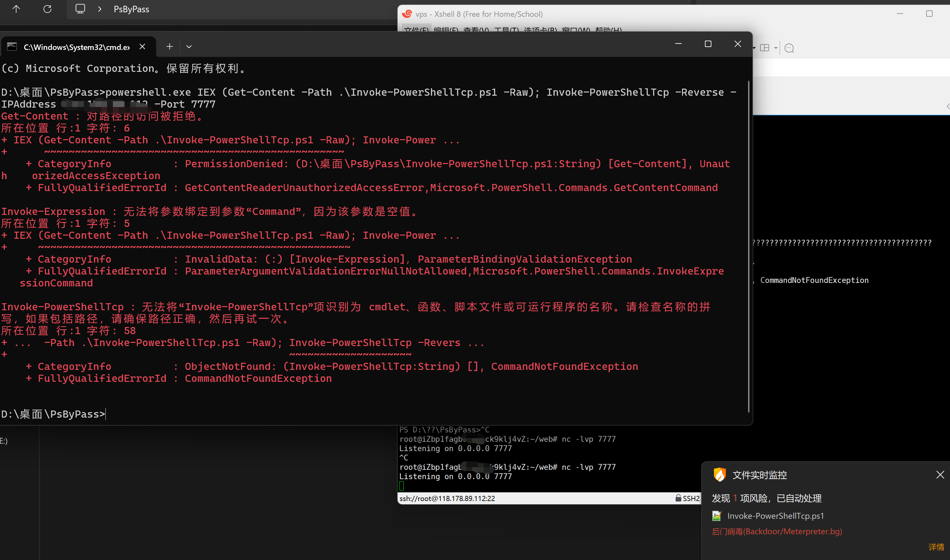Dismiss the 文件实时监控 antivirus notification
950x560 pixels.
(940, 475)
